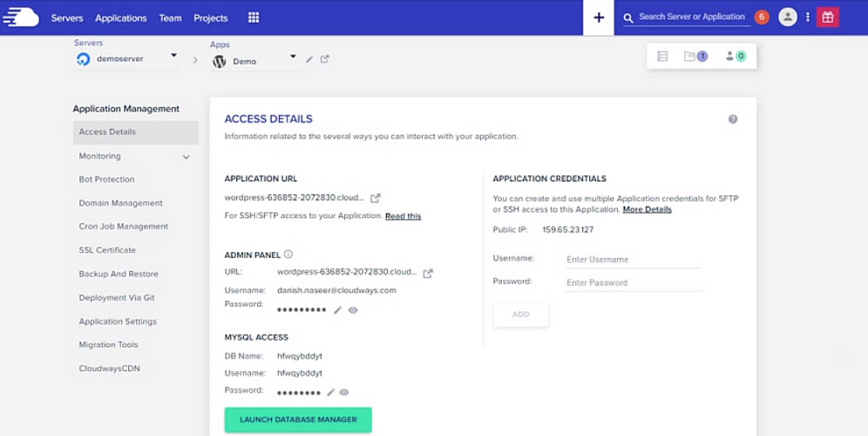Open Projects in top navigation
Screen dimensions: 868x436
[x=210, y=17]
